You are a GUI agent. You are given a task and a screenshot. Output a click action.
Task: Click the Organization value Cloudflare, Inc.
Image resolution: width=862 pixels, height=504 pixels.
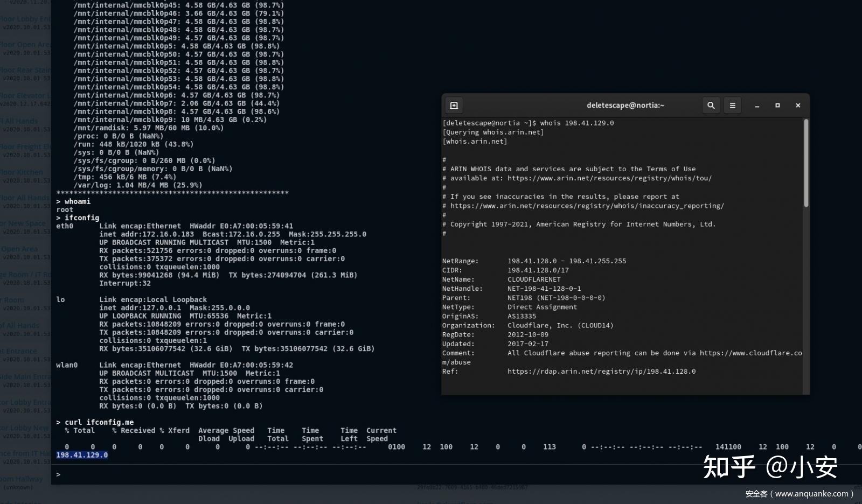coord(560,325)
